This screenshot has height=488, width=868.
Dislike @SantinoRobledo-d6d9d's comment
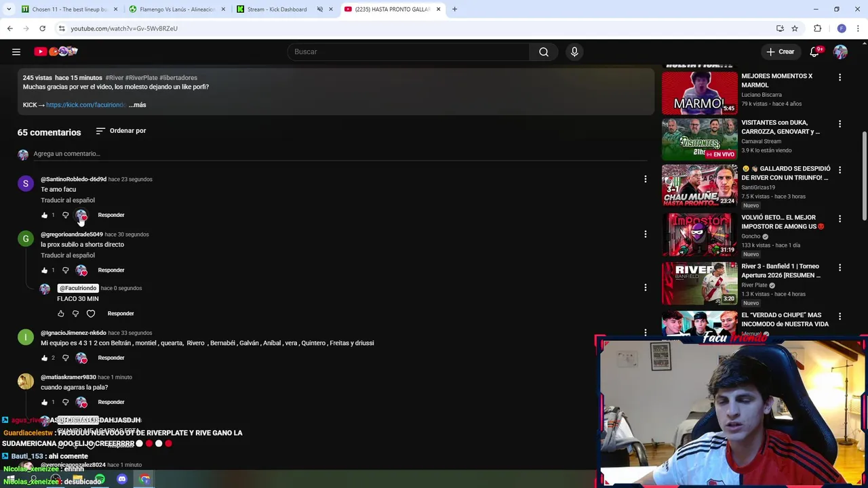[x=66, y=215]
